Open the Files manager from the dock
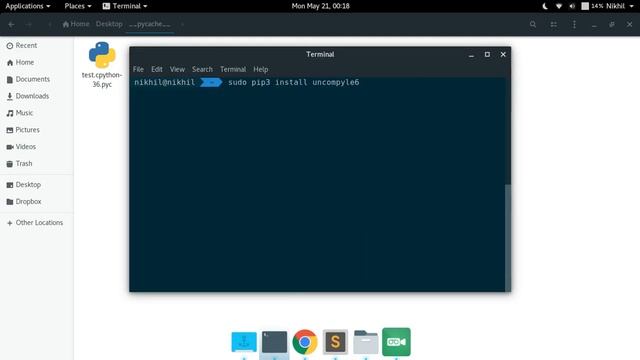 [x=365, y=342]
